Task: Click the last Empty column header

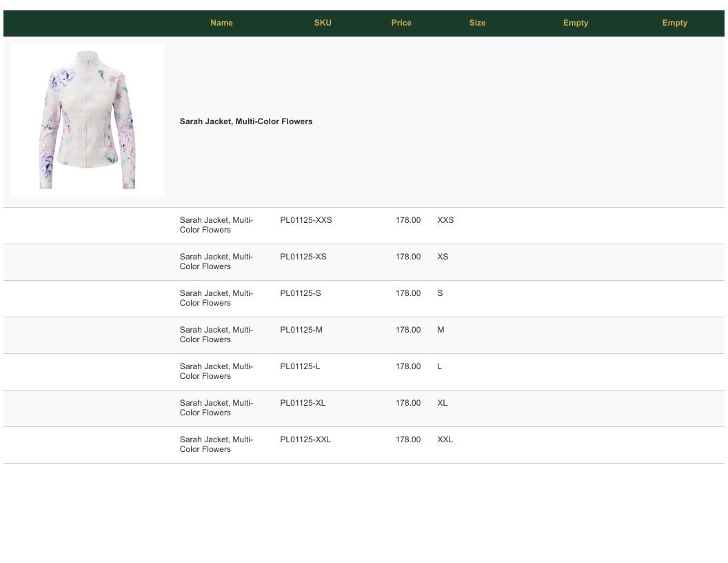Action: pyautogui.click(x=675, y=23)
